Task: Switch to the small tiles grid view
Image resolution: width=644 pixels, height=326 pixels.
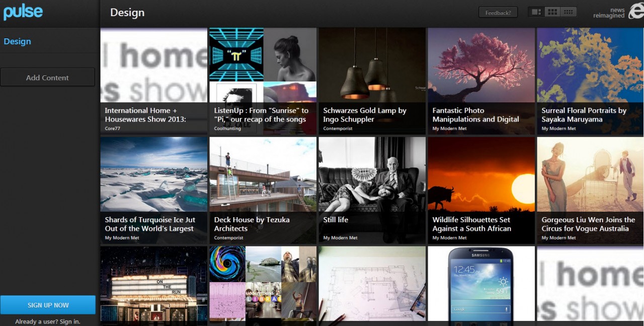Action: (x=569, y=12)
